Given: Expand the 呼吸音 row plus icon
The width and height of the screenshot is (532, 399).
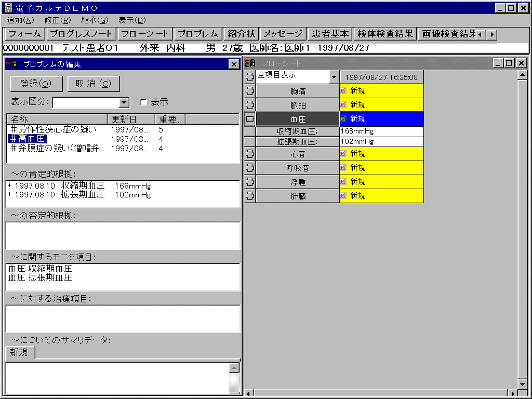Looking at the screenshot, I should pos(250,168).
